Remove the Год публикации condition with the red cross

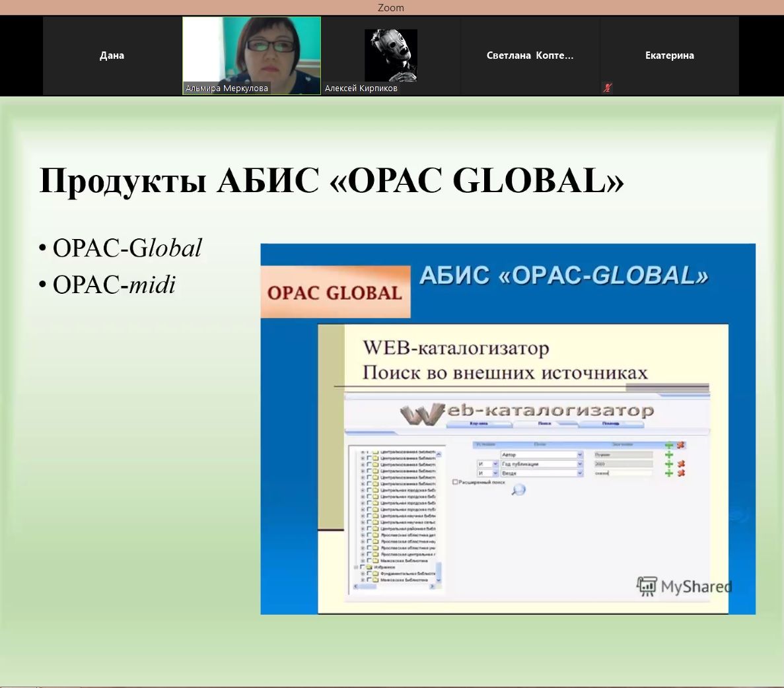(681, 464)
